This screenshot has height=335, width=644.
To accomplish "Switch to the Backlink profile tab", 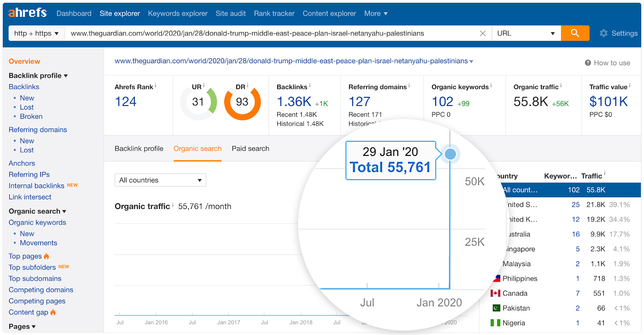I will [x=139, y=149].
